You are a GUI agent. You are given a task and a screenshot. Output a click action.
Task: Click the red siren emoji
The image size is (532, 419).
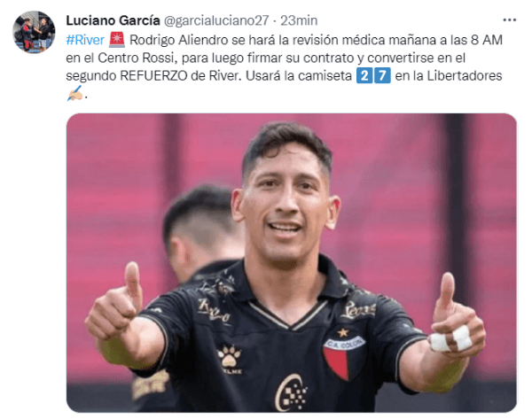point(117,40)
